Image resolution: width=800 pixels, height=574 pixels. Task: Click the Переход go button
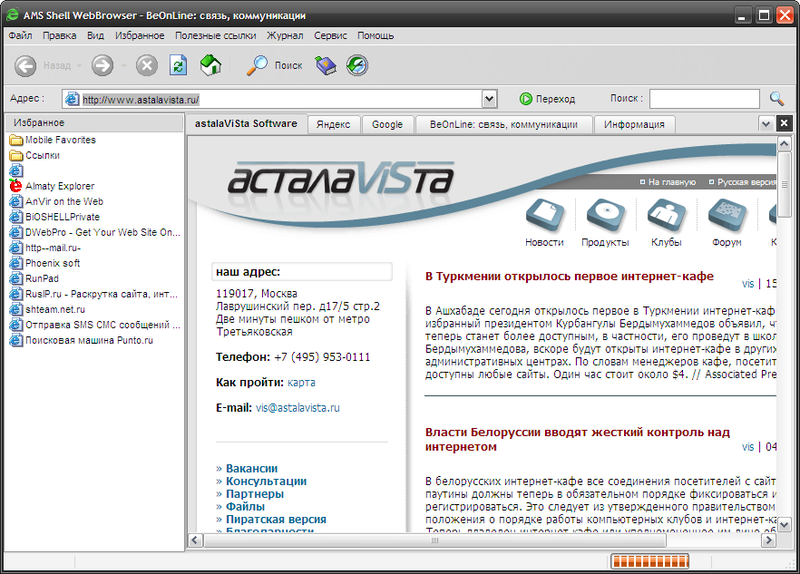point(547,99)
